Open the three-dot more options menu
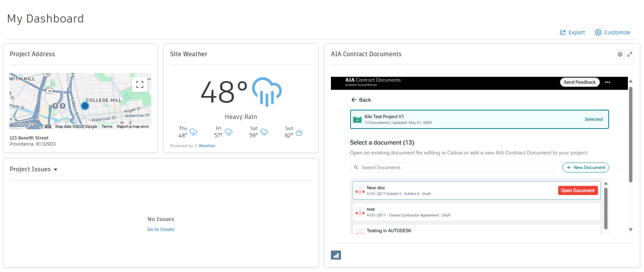The width and height of the screenshot is (644, 272). pos(607,82)
